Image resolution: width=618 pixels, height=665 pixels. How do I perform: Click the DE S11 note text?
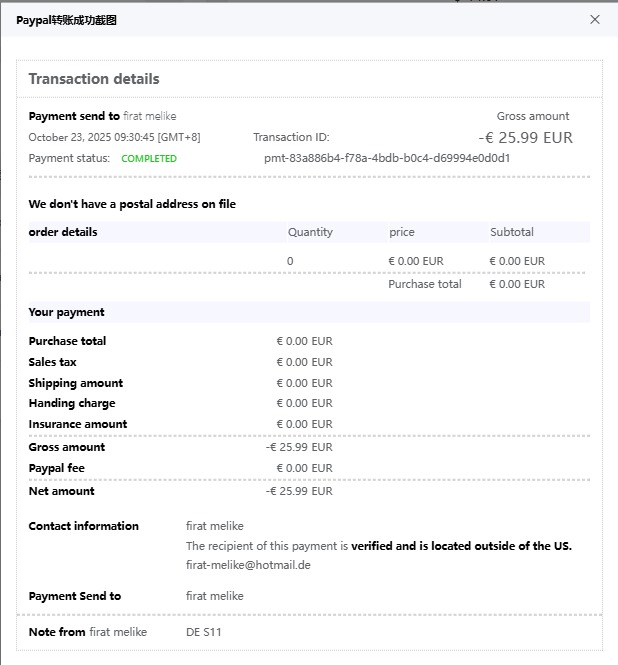pos(204,632)
